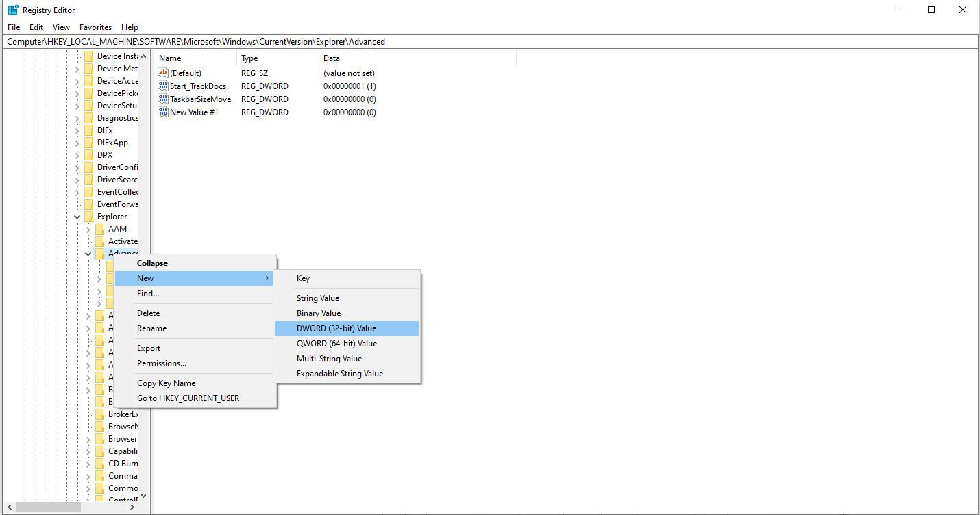
Task: Select Go to HKEY_CURRENT_USER
Action: (195, 398)
